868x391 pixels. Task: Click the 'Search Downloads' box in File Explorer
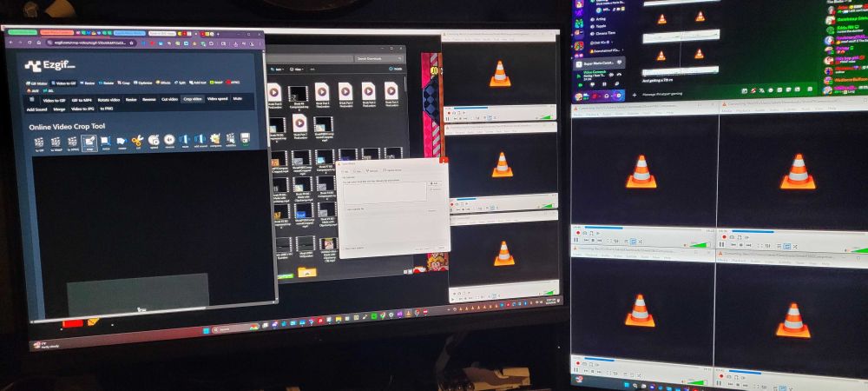point(379,59)
